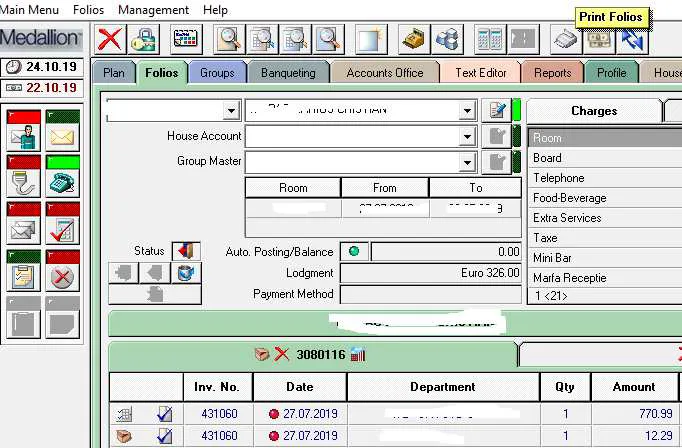The height and width of the screenshot is (448, 682).
Task: Click the Date column header
Action: [299, 387]
